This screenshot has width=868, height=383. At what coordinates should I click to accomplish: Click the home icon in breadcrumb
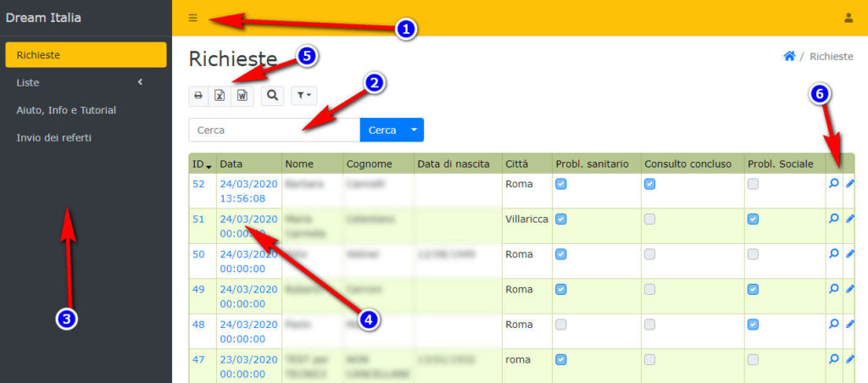pyautogui.click(x=789, y=56)
